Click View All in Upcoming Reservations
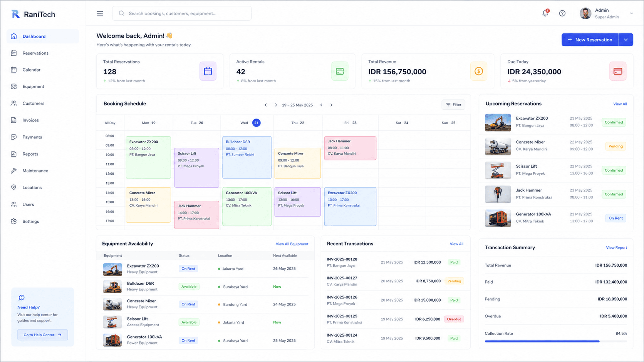Viewport: 644px width, 362px height. (x=620, y=104)
